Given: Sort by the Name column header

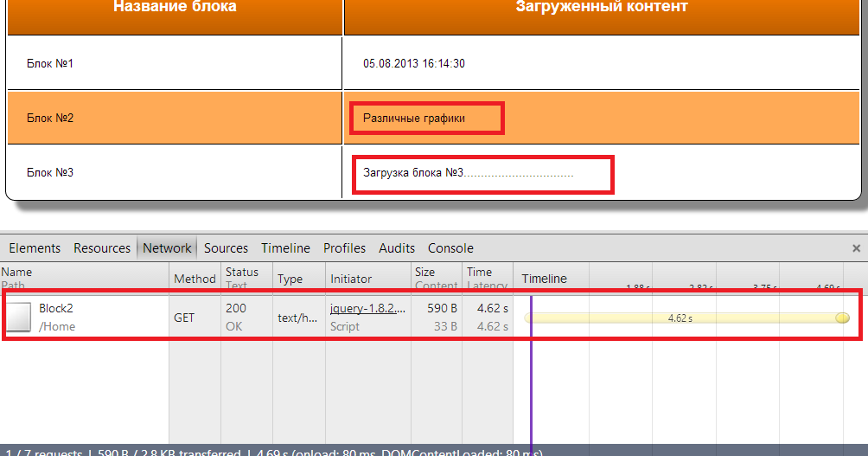Looking at the screenshot, I should (84, 278).
